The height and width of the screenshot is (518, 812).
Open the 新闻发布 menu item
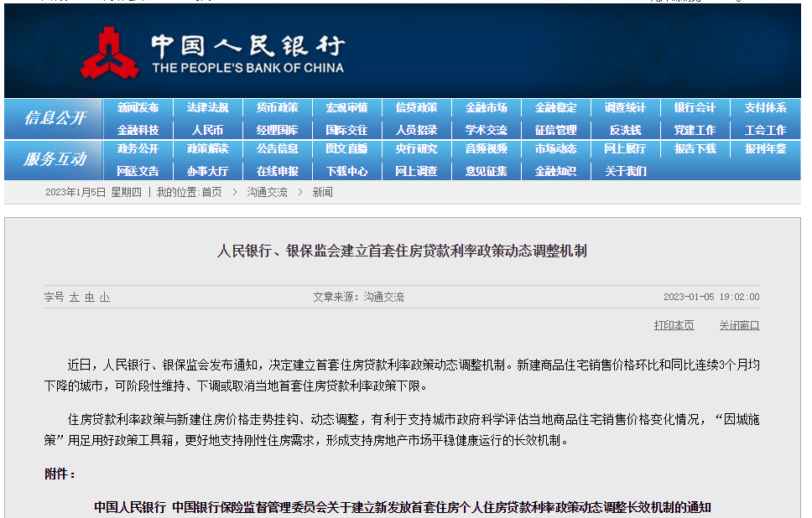coord(138,107)
